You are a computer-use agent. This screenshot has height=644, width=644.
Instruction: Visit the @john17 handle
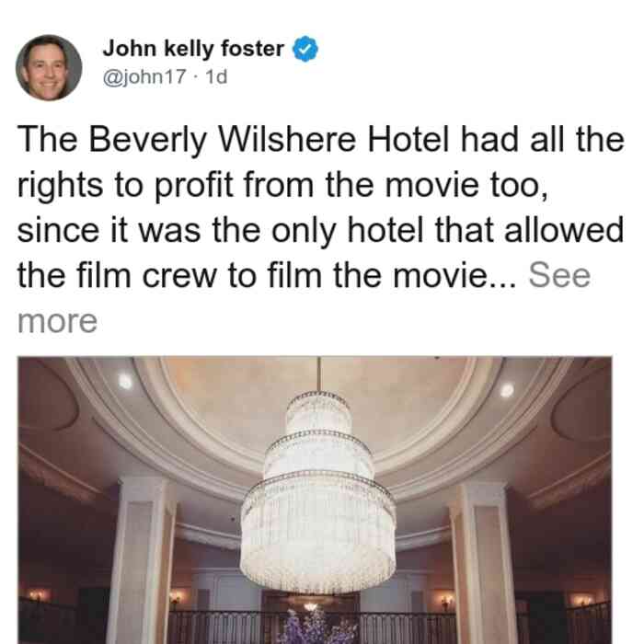144,76
